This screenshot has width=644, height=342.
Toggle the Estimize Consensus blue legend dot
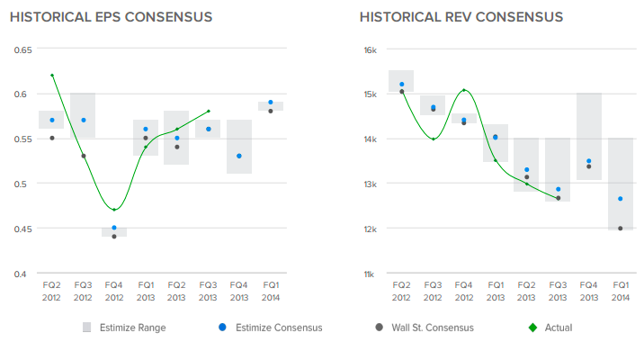tap(222, 328)
